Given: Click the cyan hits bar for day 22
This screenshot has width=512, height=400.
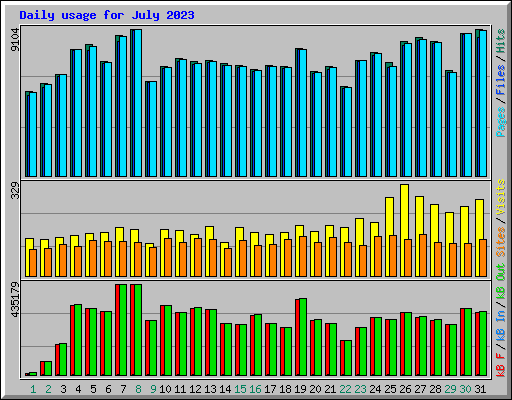Looking at the screenshot, I should click(x=348, y=132).
